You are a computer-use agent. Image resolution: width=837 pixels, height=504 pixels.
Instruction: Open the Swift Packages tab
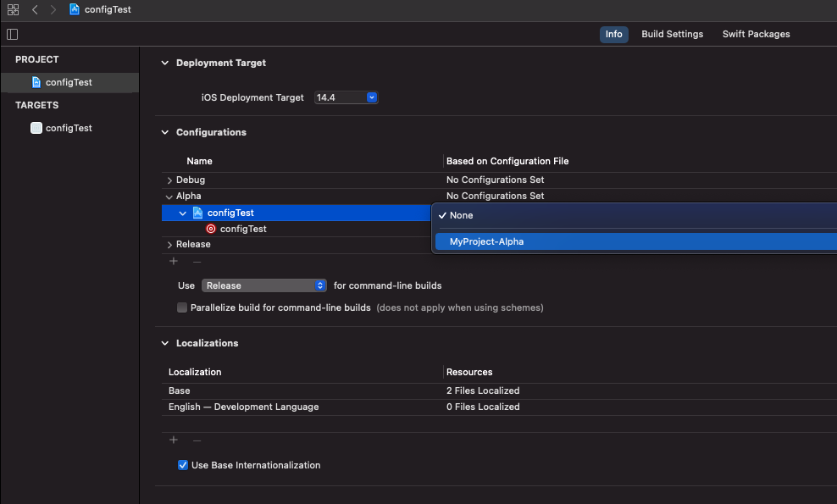756,34
